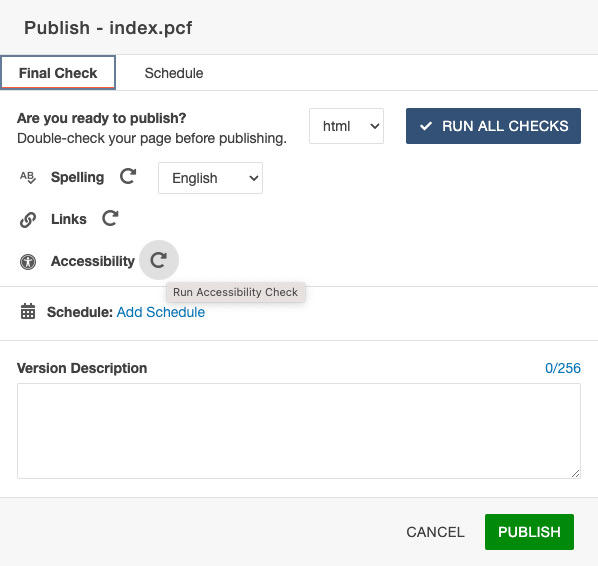Switch to the Schedule tab

pyautogui.click(x=174, y=73)
